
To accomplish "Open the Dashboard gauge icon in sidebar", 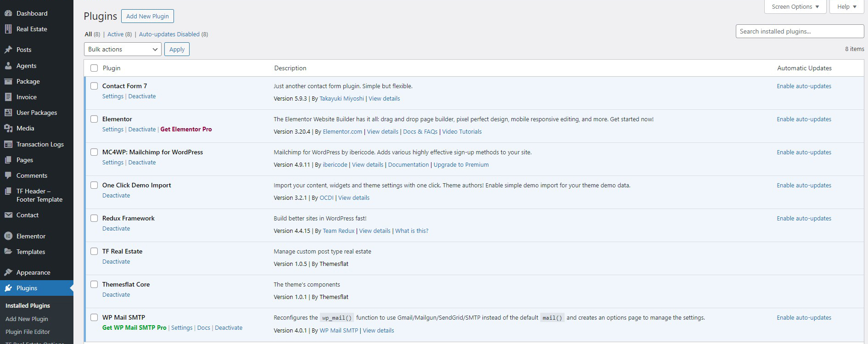I will 8,13.
